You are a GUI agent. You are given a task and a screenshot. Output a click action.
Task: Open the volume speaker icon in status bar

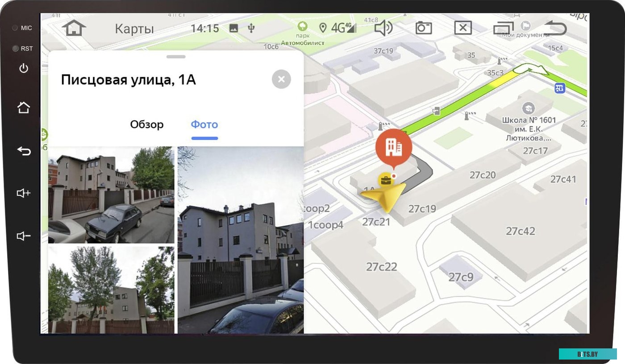[x=383, y=28]
